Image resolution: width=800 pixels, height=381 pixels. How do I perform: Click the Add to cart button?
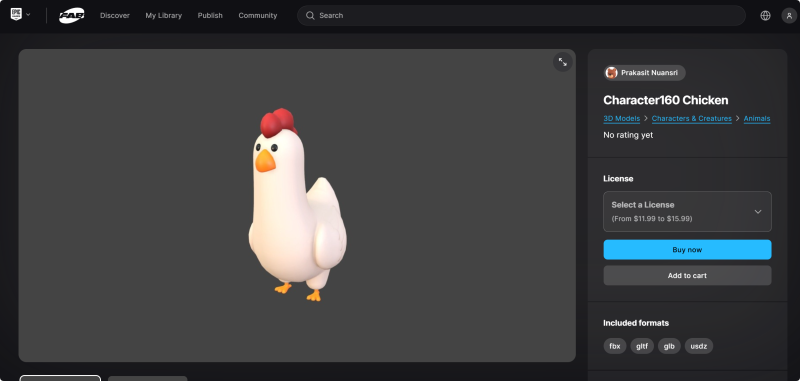687,275
